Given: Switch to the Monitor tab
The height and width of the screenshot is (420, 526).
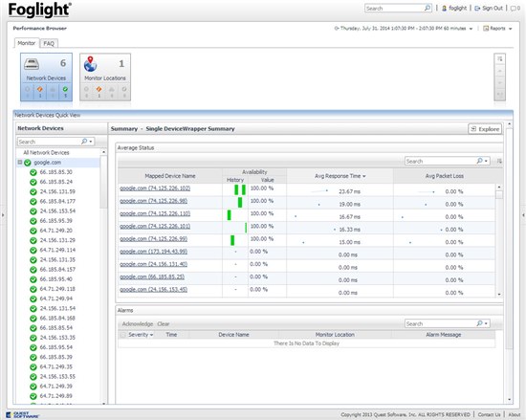Looking at the screenshot, I should point(27,43).
